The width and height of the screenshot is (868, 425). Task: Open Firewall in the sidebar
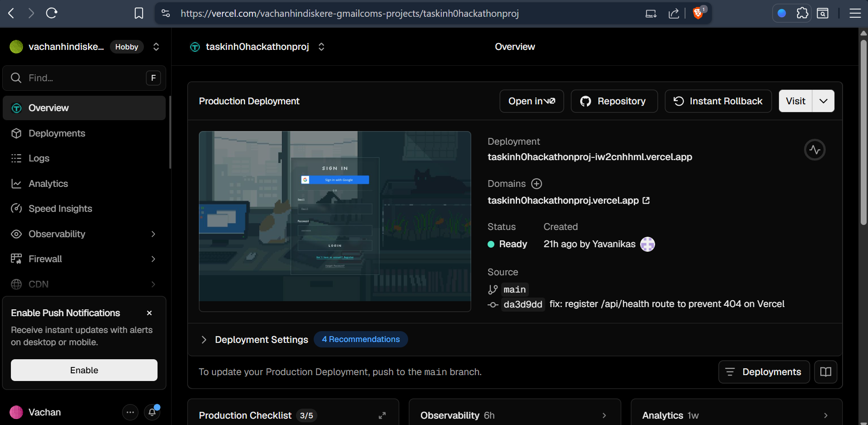pos(84,259)
